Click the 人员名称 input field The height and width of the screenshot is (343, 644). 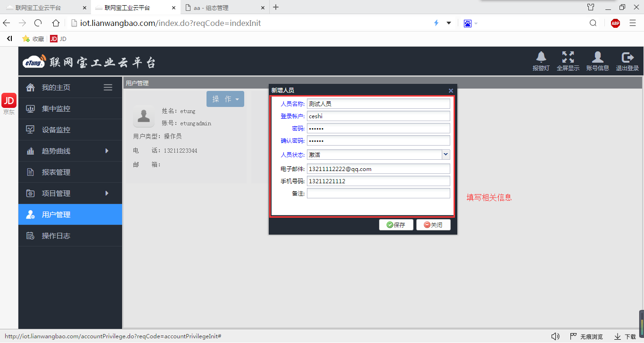(379, 104)
